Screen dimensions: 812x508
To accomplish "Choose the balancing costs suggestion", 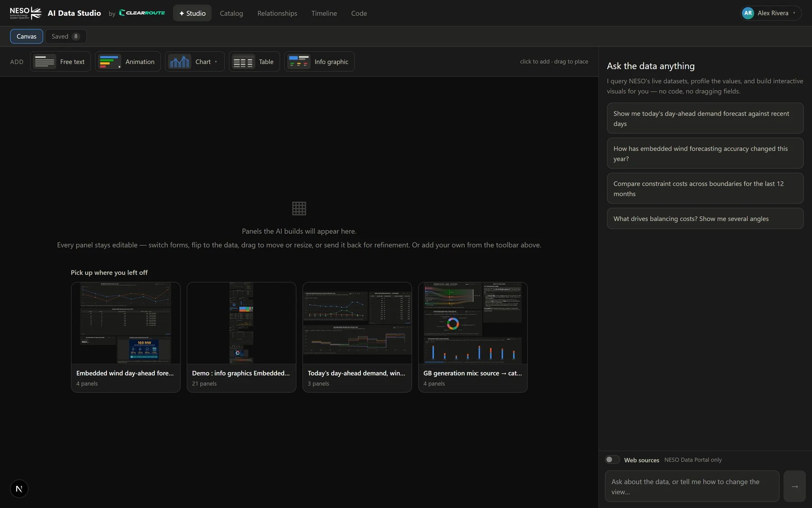I will coord(705,219).
